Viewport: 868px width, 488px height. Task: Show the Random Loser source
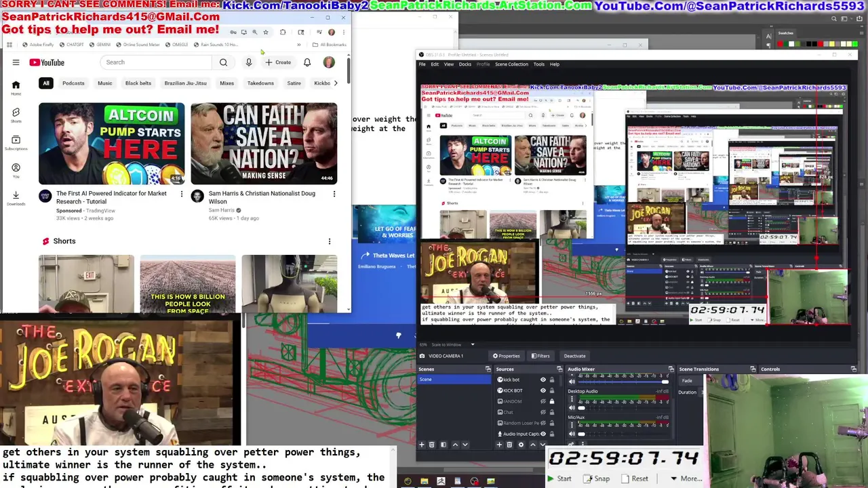543,423
